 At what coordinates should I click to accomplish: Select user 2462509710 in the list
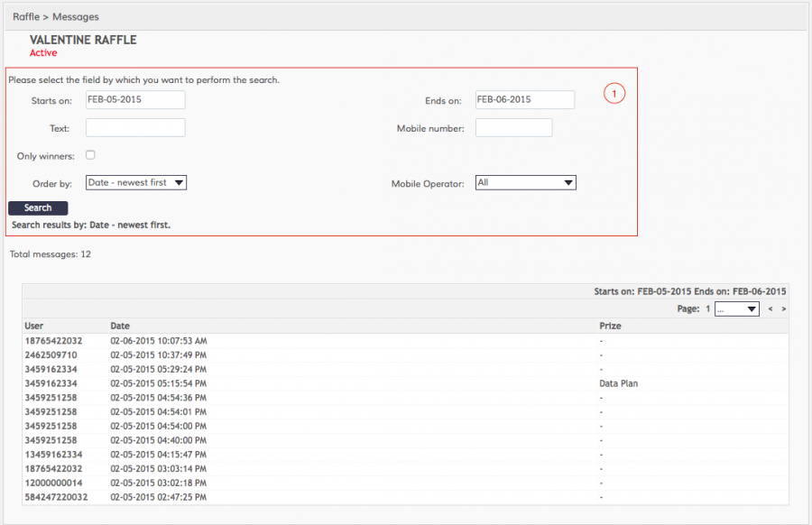tap(52, 355)
